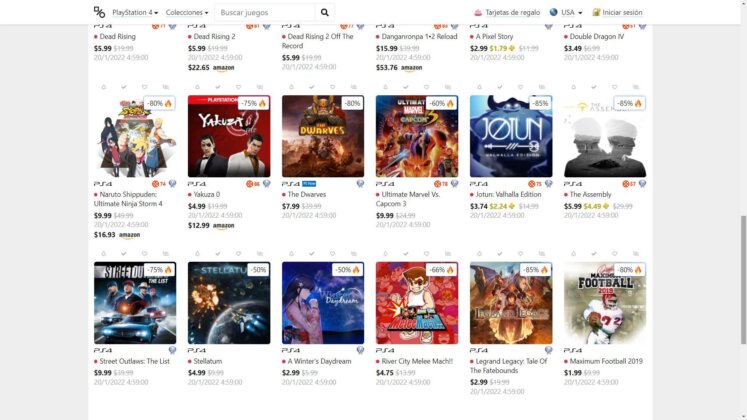
Task: Click the collection icon above The Assembly
Action: [636, 87]
